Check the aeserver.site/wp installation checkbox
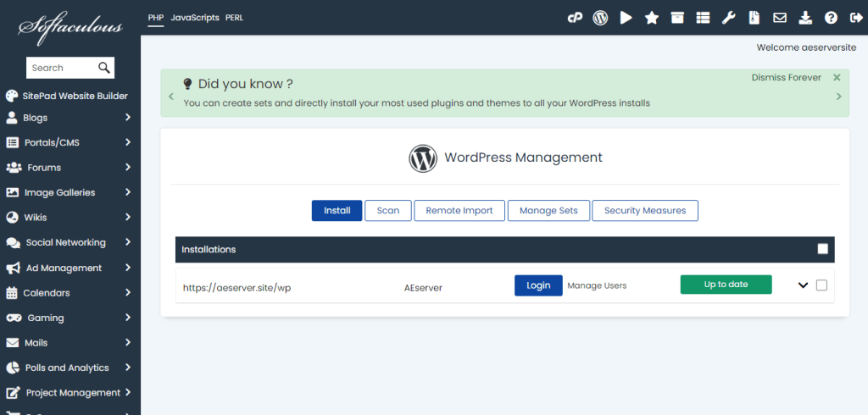The image size is (868, 415). (x=821, y=285)
